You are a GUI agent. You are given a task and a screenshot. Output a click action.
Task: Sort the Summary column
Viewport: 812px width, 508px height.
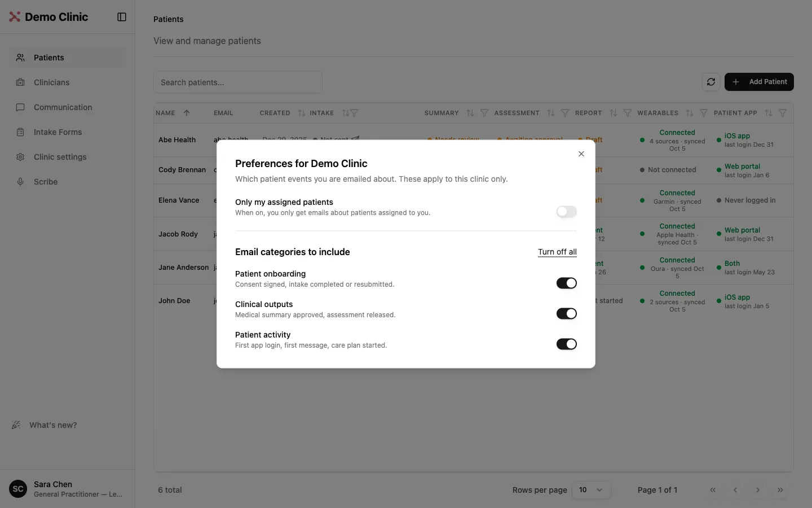(x=470, y=113)
